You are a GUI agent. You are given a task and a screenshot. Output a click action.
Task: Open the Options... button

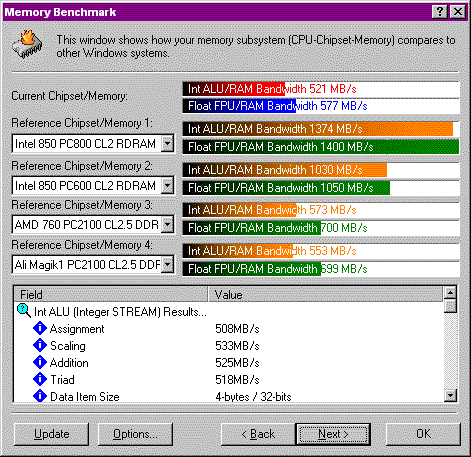[x=135, y=434]
